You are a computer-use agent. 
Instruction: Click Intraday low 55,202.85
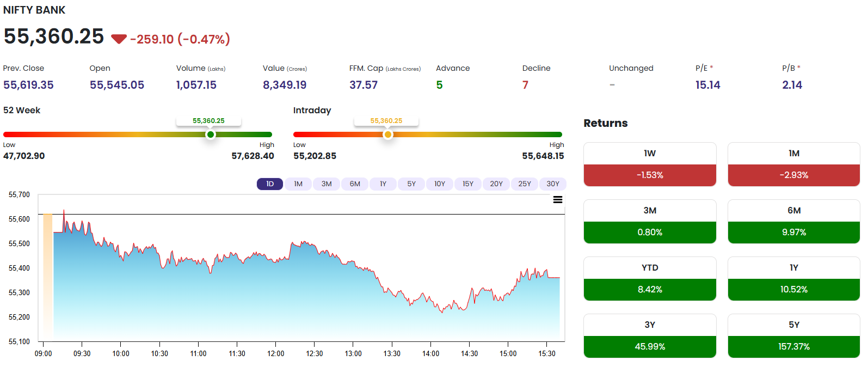click(315, 156)
